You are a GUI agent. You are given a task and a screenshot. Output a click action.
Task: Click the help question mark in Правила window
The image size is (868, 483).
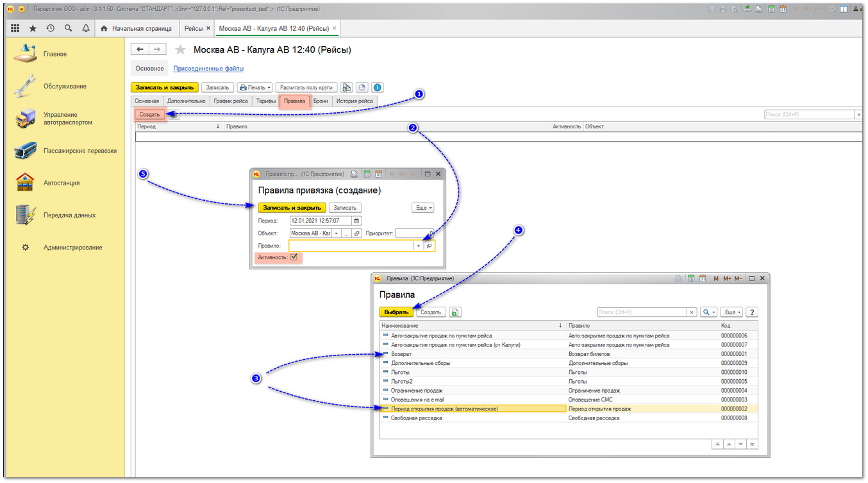pyautogui.click(x=753, y=312)
